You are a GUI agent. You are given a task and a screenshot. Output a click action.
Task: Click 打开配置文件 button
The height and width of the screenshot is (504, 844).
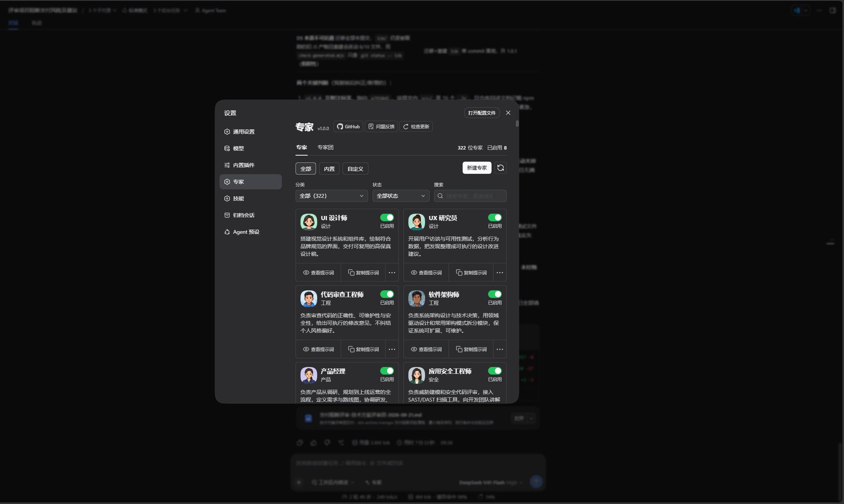coord(482,113)
